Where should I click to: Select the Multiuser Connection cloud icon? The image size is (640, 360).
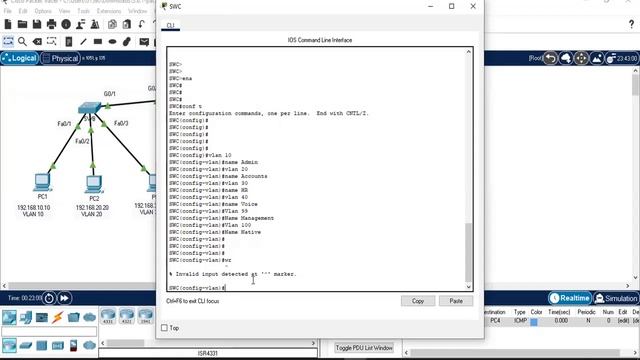click(x=89, y=317)
